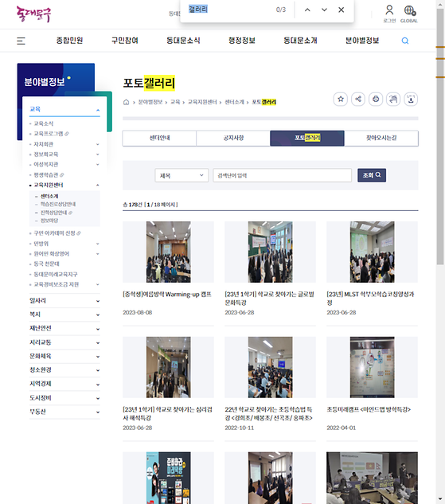Select 정보마당 in sidebar submenu
Screen dimensions: 445x504
pos(49,221)
